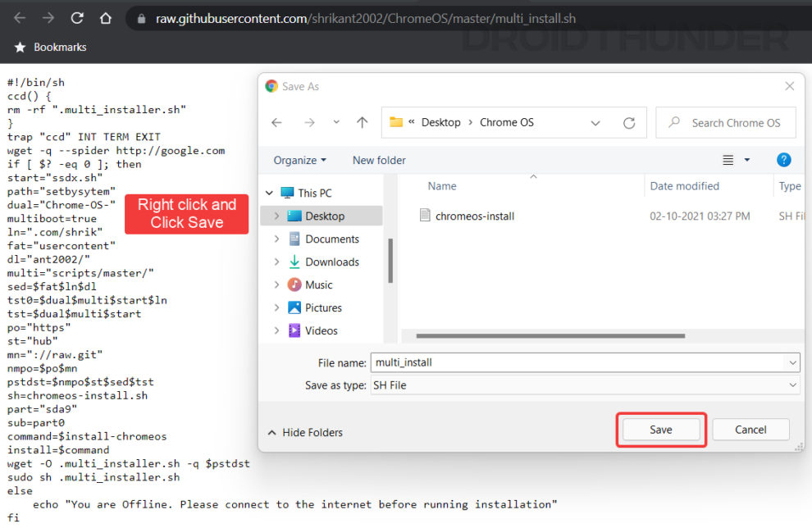
Task: Open Save As dialog help
Action: [x=784, y=160]
